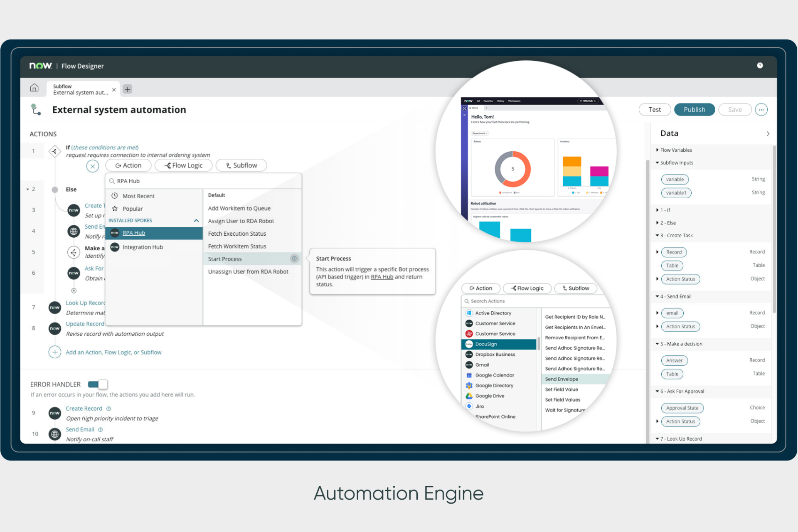798x532 pixels.
Task: Click the Save button
Action: tap(734, 110)
